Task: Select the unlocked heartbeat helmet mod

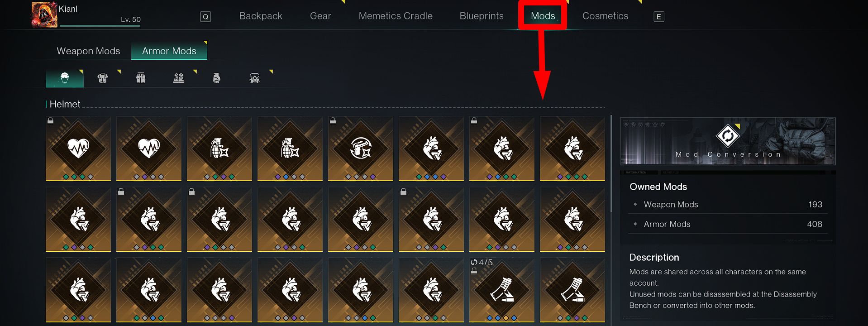Action: (149, 149)
